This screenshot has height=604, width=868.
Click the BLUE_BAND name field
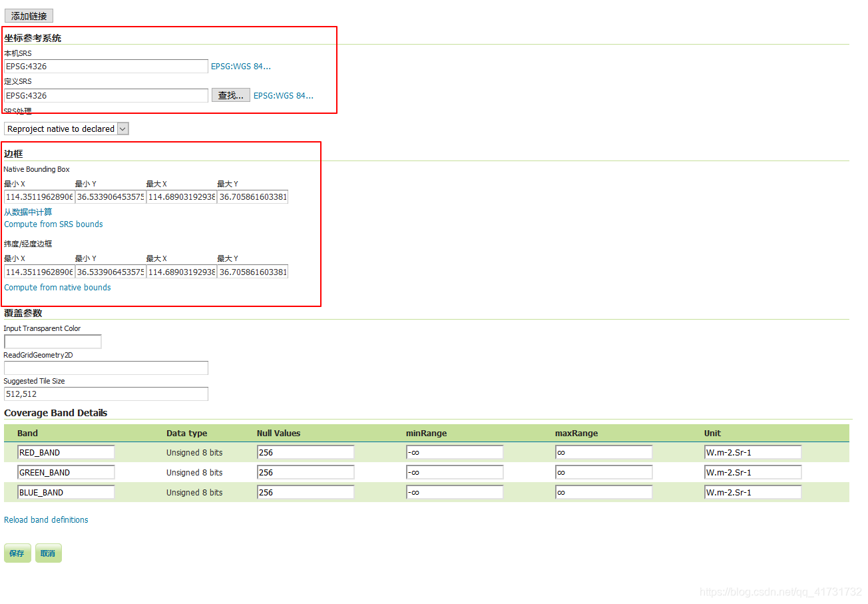click(66, 493)
